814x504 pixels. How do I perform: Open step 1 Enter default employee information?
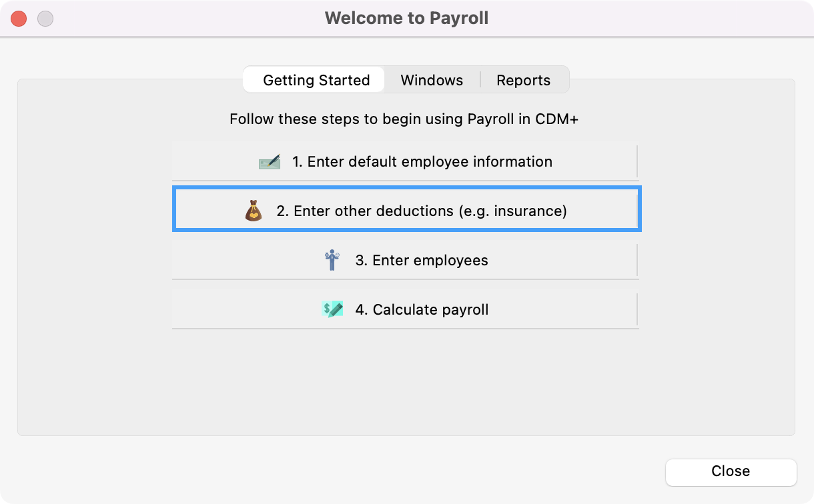pos(405,162)
